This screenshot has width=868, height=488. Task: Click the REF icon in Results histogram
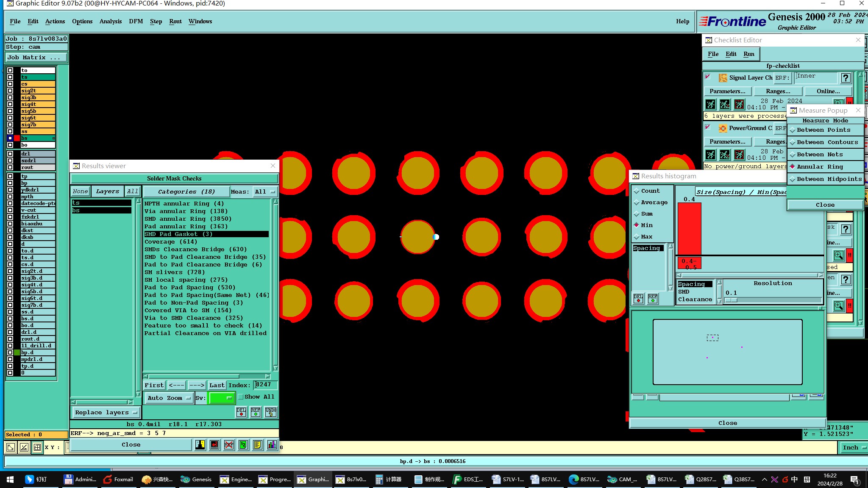pyautogui.click(x=653, y=299)
